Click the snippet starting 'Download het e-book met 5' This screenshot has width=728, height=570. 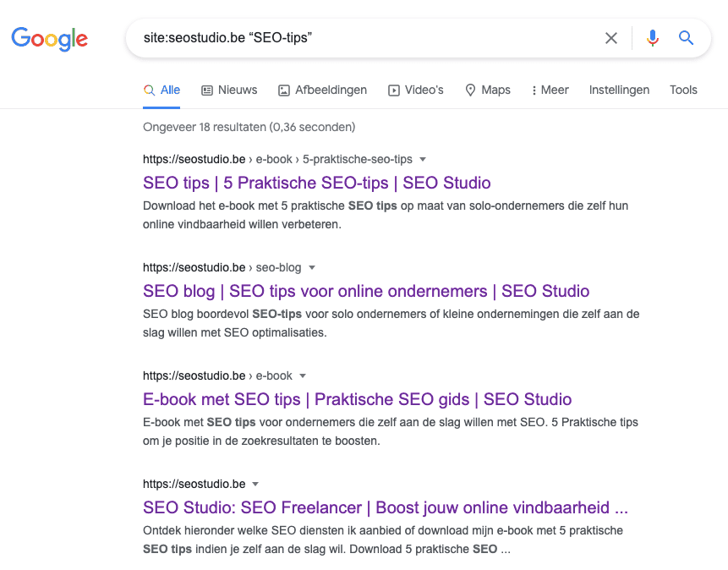click(386, 215)
